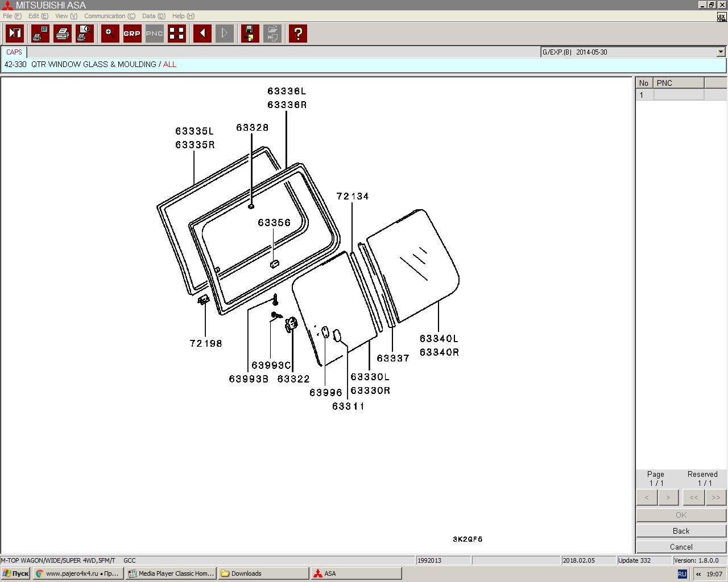Viewport: 728px width, 582px height.
Task: Click the floppy disk save icon
Action: (x=250, y=34)
